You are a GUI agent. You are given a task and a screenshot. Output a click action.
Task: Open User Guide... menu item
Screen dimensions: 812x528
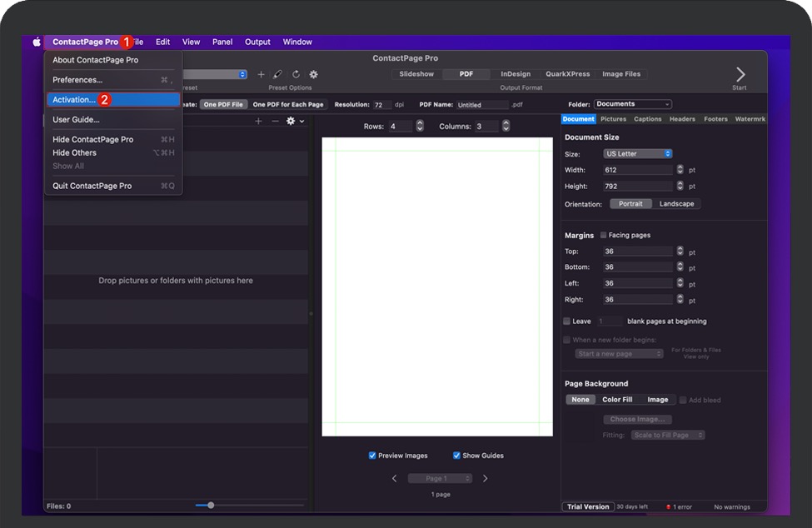point(113,120)
